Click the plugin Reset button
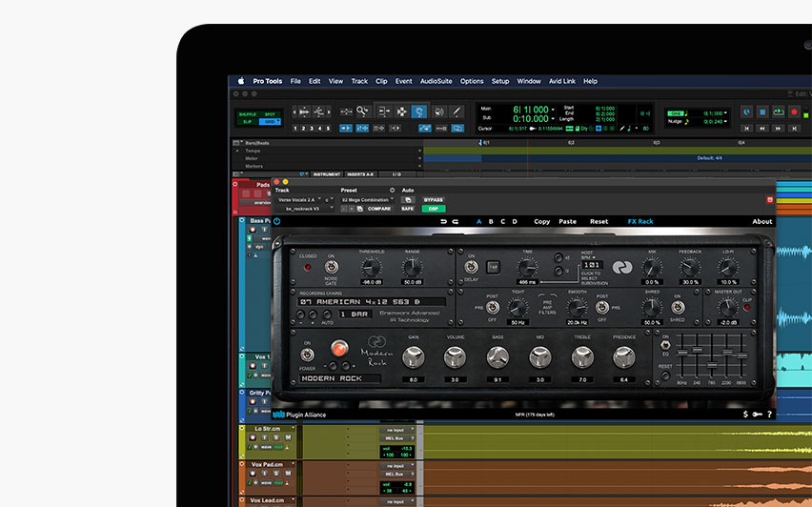The image size is (812, 507). 599,221
